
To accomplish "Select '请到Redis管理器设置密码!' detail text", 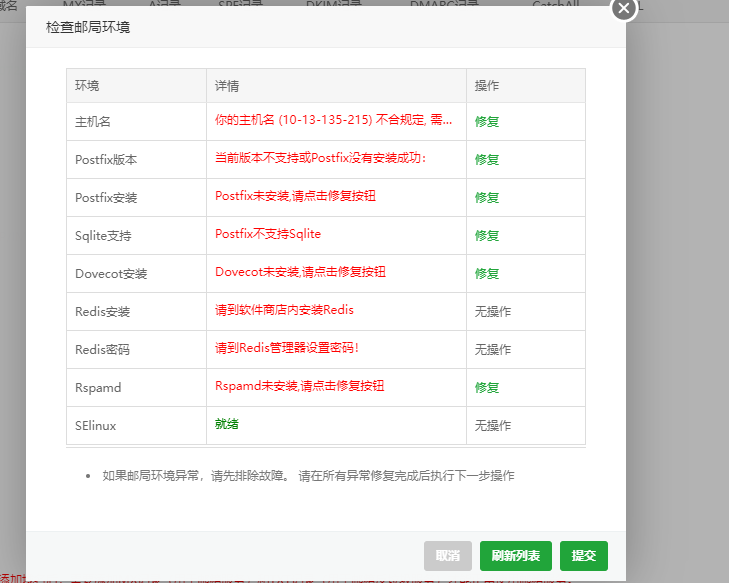I will tap(287, 348).
